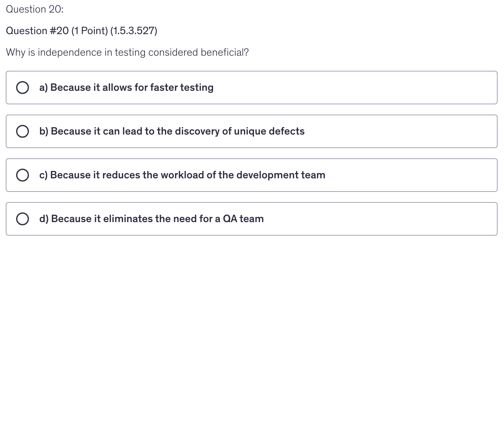Image resolution: width=504 pixels, height=430 pixels.
Task: Mark the radio circle for option d
Action: point(22,219)
